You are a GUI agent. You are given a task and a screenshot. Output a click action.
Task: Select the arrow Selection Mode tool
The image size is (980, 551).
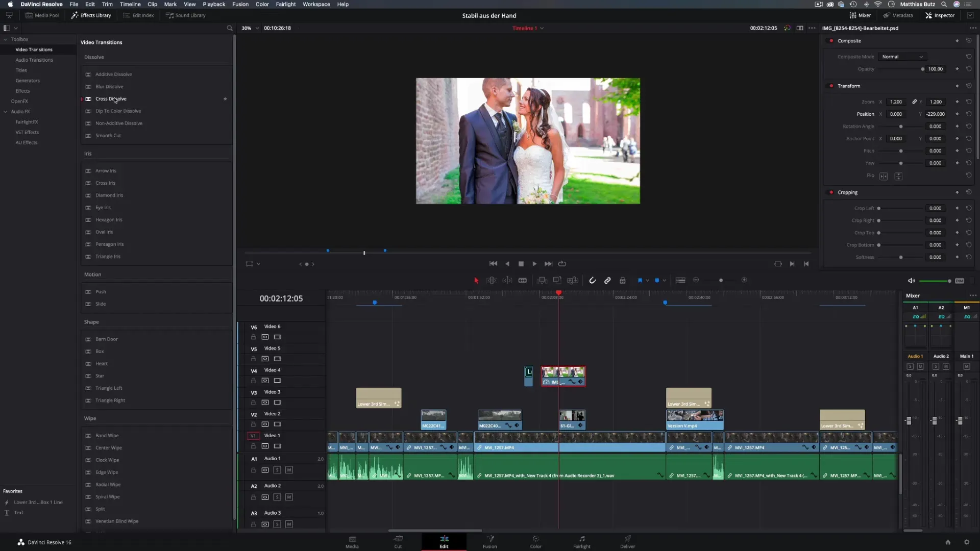click(x=476, y=280)
